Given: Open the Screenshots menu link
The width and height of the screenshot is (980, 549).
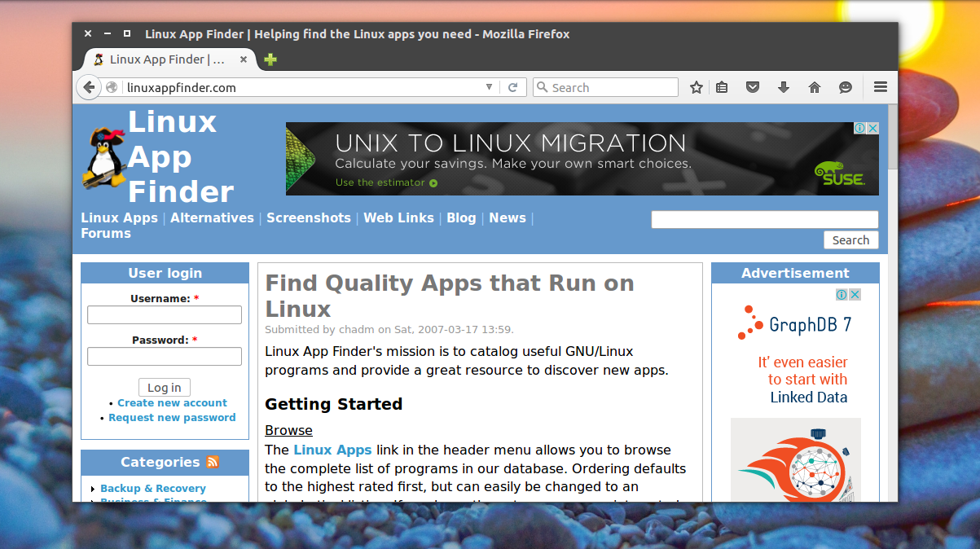Looking at the screenshot, I should coord(308,218).
